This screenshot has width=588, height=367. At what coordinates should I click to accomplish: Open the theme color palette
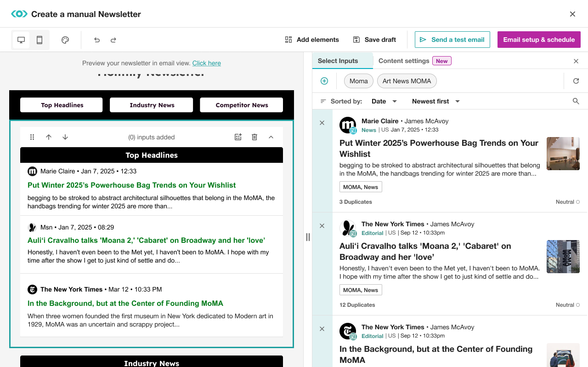[65, 40]
